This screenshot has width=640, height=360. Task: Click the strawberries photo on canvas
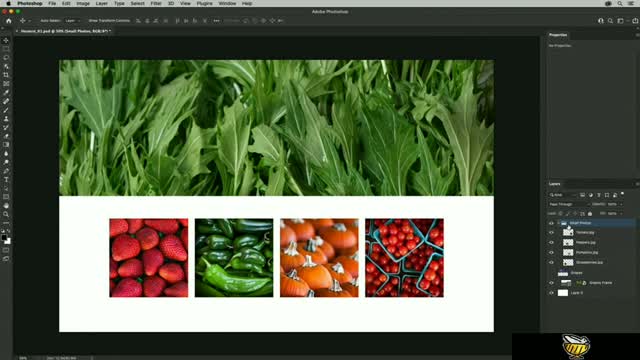tap(149, 258)
